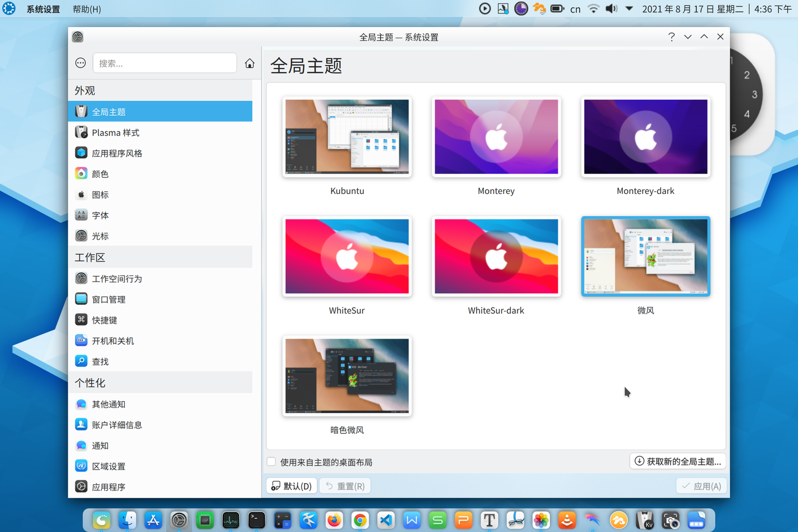Screen dimensions: 798x532
Task: Select the Kubuntu theme thumbnail
Action: [347, 137]
